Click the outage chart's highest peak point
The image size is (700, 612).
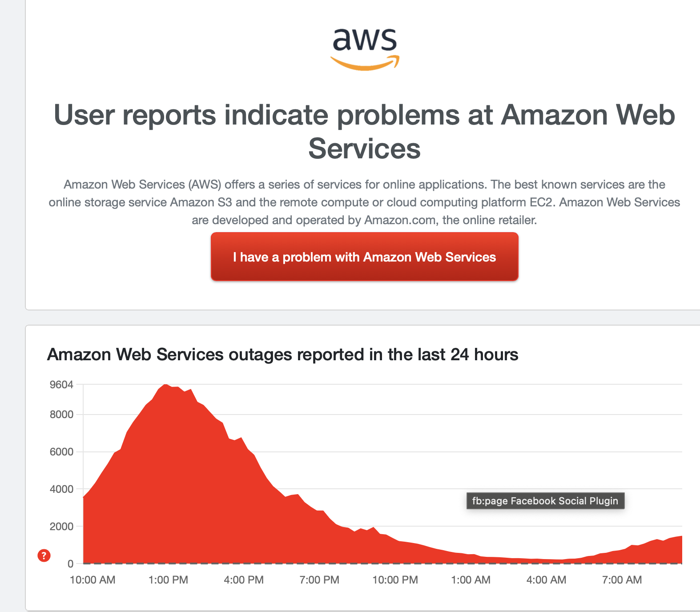[165, 385]
